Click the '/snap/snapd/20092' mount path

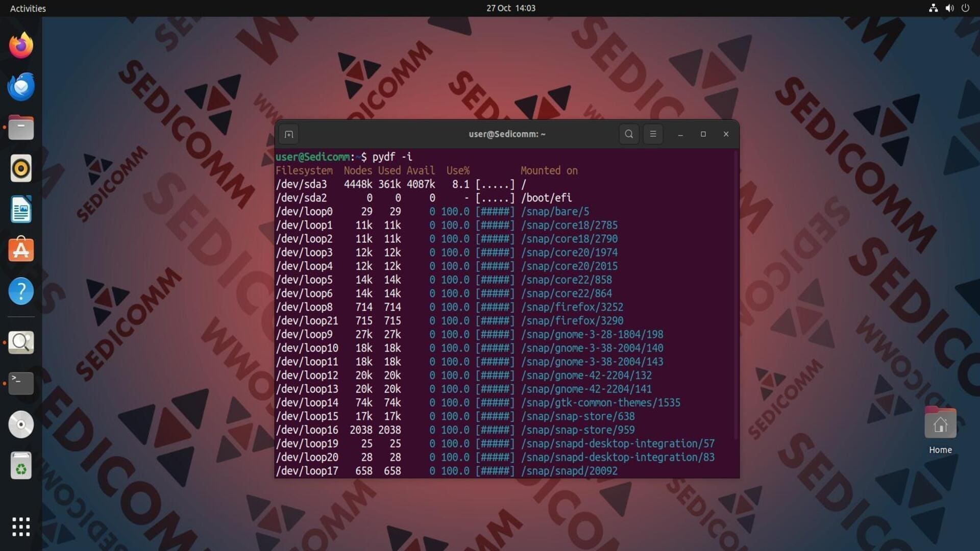pos(569,471)
